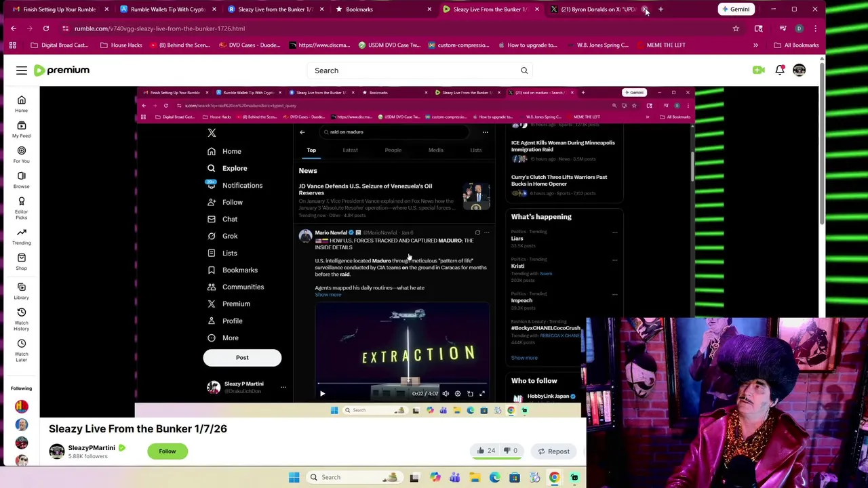Open House Hacks bookmarks folder
Screen dimensions: 868x488
click(121, 45)
